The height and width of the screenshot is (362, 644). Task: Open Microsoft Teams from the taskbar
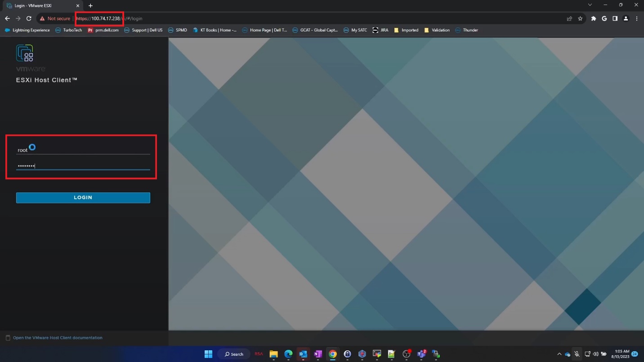(x=422, y=354)
